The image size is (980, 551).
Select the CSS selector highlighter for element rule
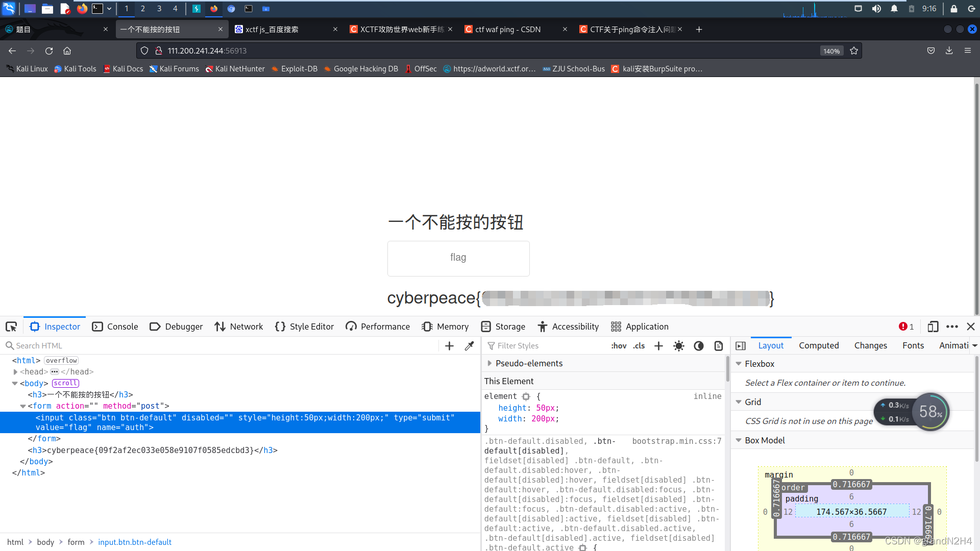click(526, 396)
